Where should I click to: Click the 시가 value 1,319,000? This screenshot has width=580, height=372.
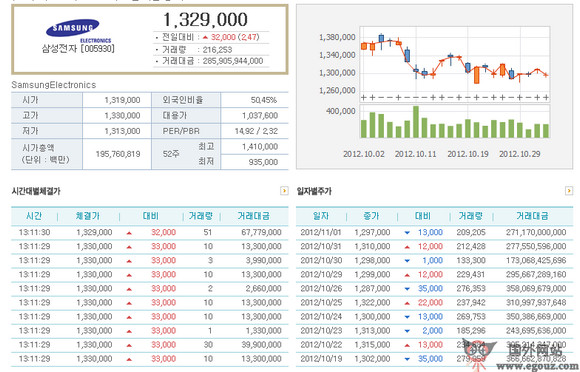click(122, 100)
